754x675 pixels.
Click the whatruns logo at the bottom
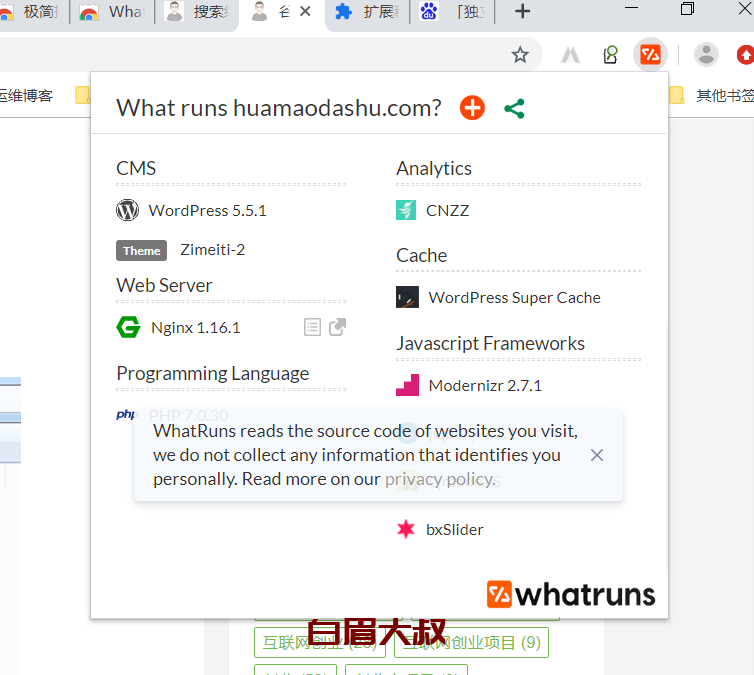(x=571, y=594)
